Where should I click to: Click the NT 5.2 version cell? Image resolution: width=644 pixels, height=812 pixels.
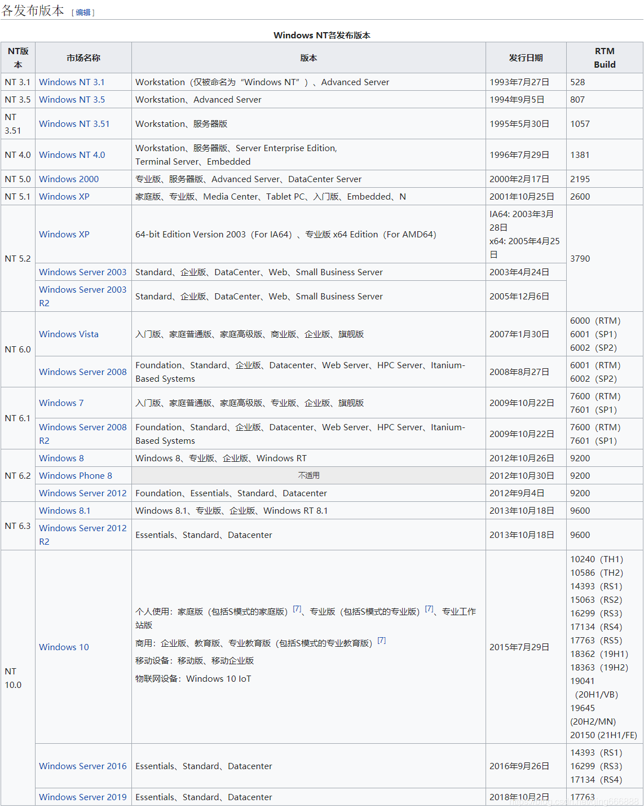pyautogui.click(x=18, y=258)
